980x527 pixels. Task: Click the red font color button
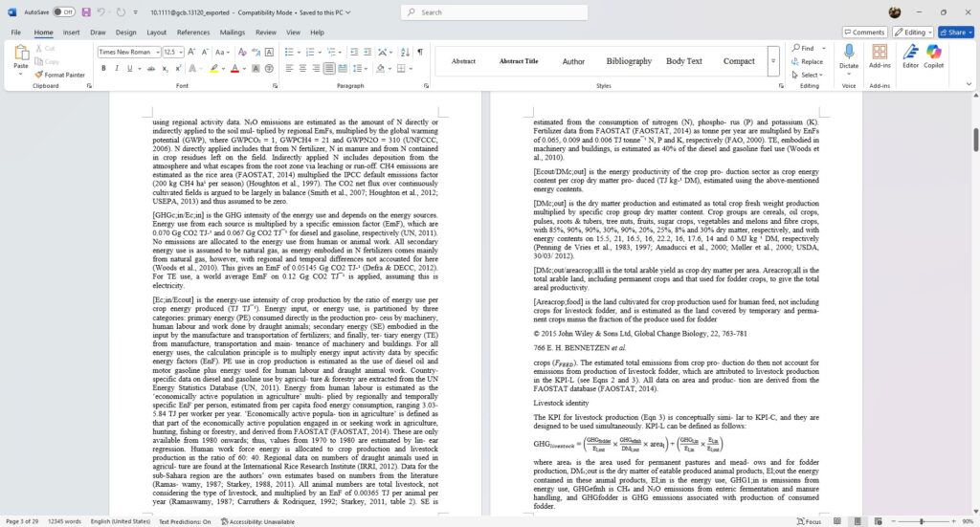(235, 69)
